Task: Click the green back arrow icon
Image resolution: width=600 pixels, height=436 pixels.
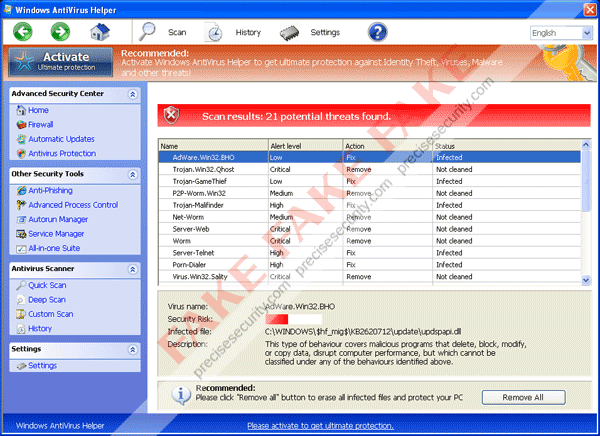Action: point(23,32)
